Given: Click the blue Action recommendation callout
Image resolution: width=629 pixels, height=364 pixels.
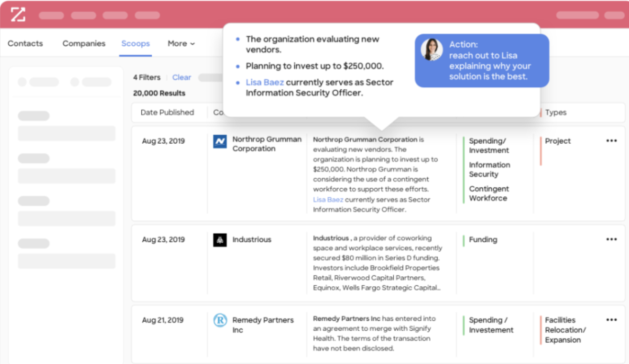Looking at the screenshot, I should point(482,61).
